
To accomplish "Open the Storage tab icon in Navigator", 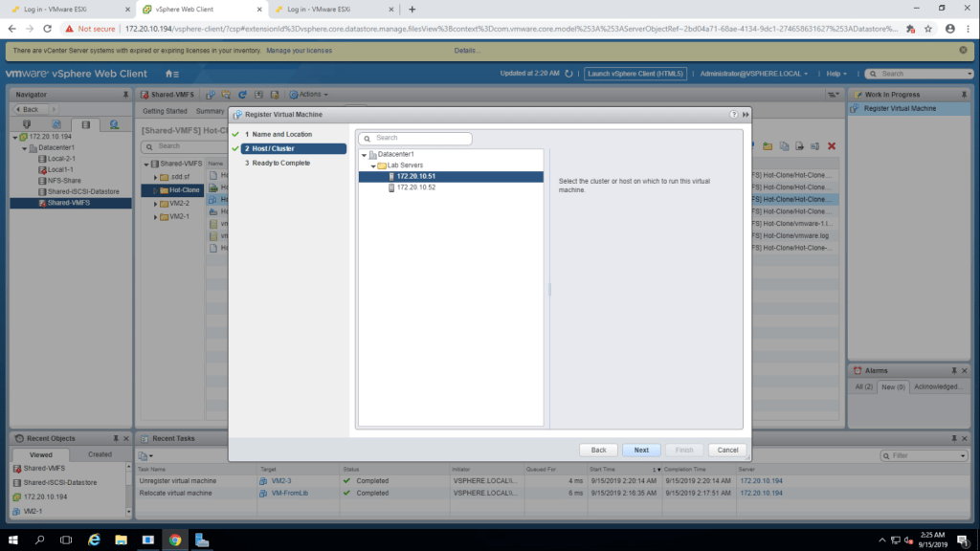I will [85, 124].
